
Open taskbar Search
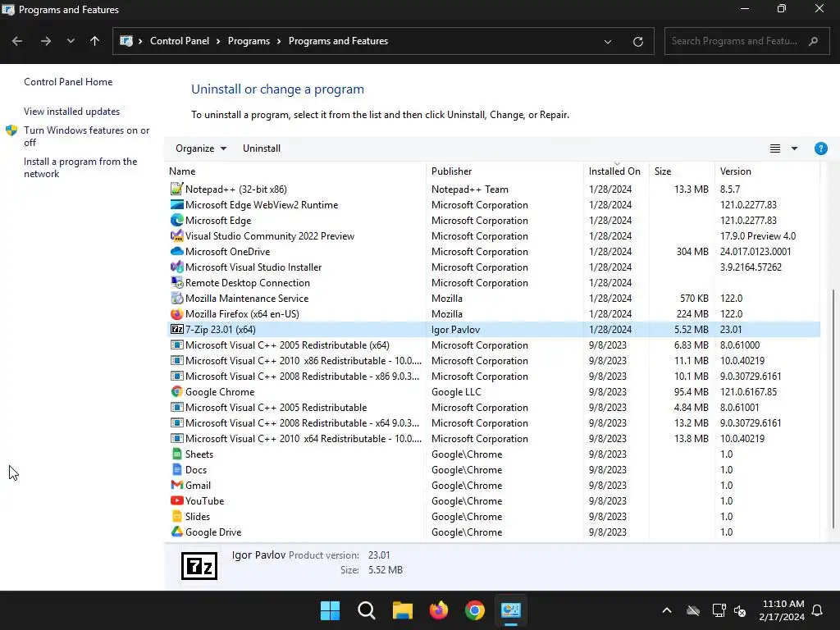point(367,610)
